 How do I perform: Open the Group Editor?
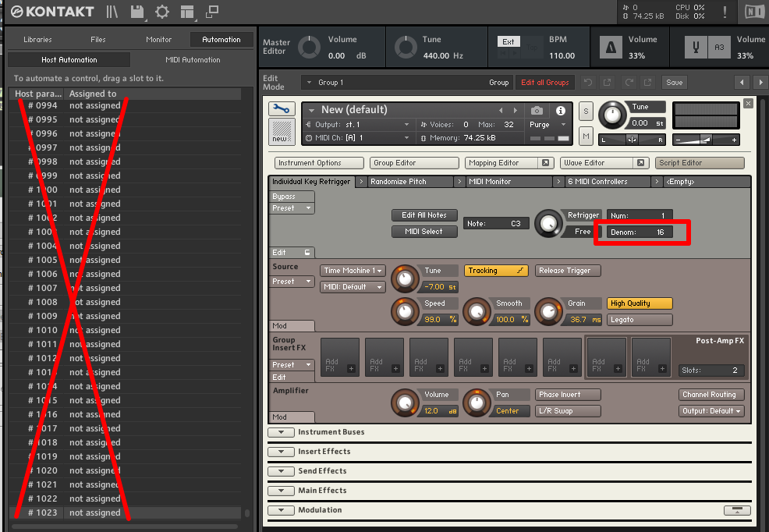(414, 163)
